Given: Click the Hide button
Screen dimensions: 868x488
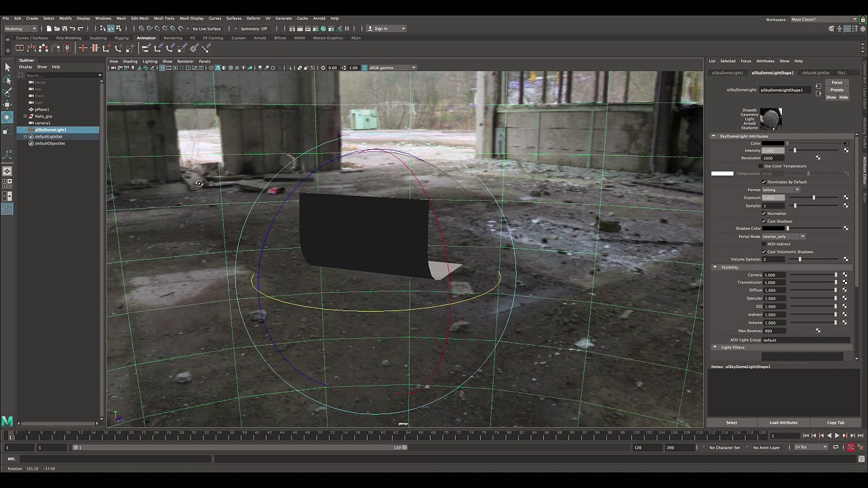Looking at the screenshot, I should (x=844, y=97).
